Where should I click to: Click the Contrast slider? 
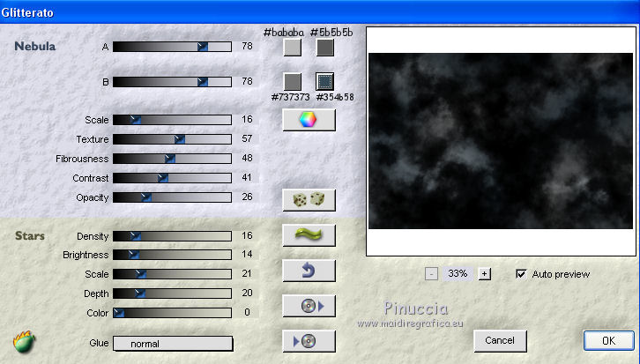[x=172, y=178]
